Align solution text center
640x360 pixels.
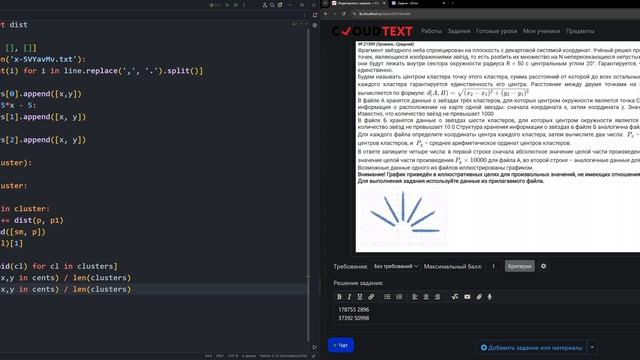[x=426, y=297]
